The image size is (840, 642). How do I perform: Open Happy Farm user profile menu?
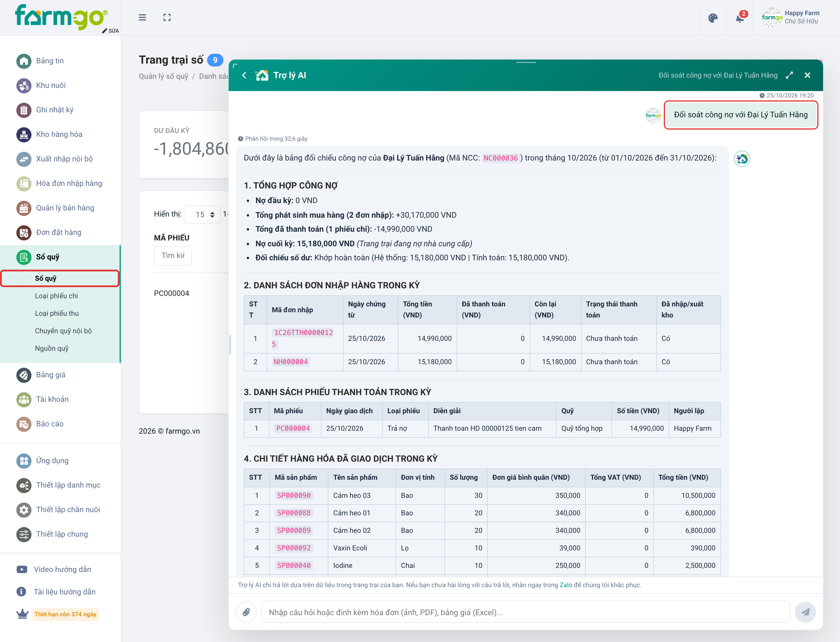[791, 17]
